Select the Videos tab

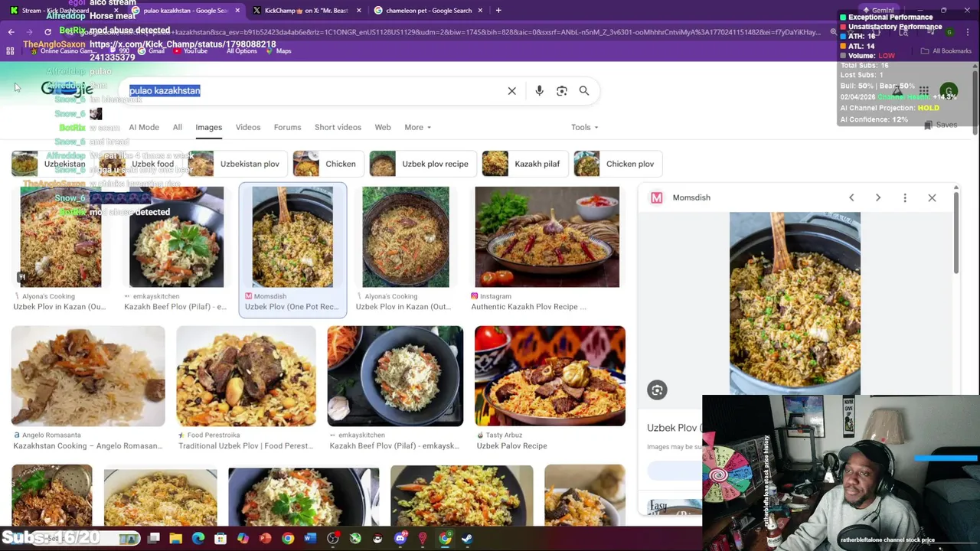click(248, 127)
